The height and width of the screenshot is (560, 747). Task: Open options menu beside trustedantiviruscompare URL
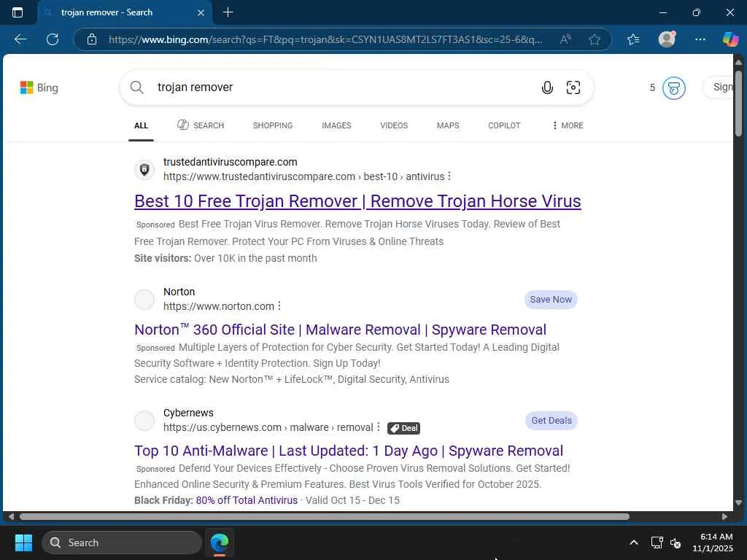pyautogui.click(x=449, y=176)
